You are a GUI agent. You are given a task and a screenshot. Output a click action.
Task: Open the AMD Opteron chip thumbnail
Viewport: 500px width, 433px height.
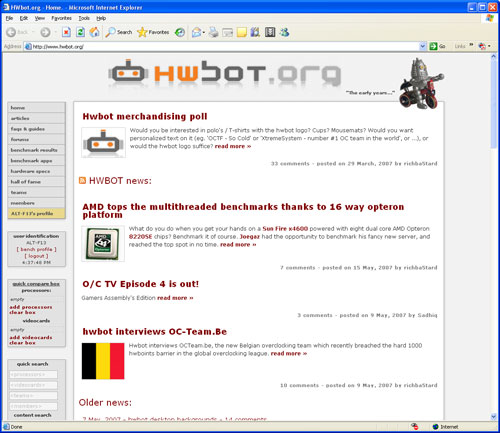pos(103,244)
